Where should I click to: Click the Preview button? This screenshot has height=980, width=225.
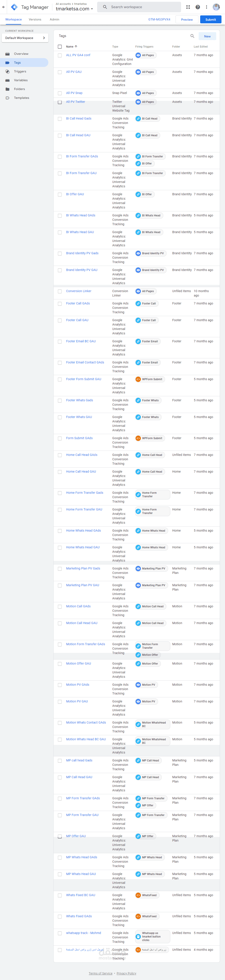pos(187,19)
